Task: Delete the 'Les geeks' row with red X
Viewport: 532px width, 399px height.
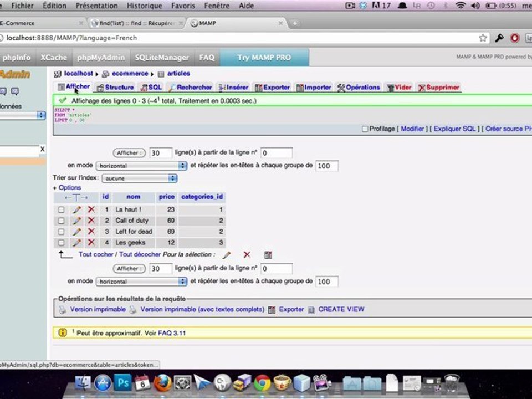Action: click(91, 243)
